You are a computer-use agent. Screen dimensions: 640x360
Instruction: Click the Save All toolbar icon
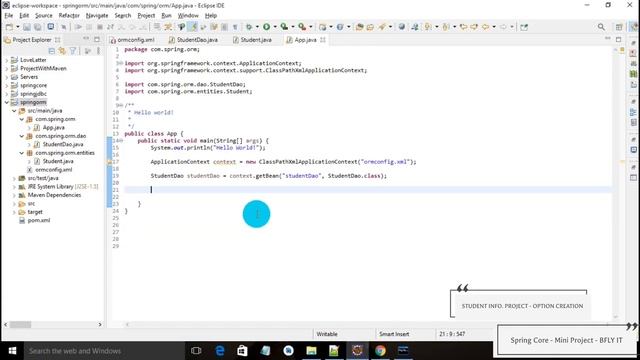click(x=37, y=27)
